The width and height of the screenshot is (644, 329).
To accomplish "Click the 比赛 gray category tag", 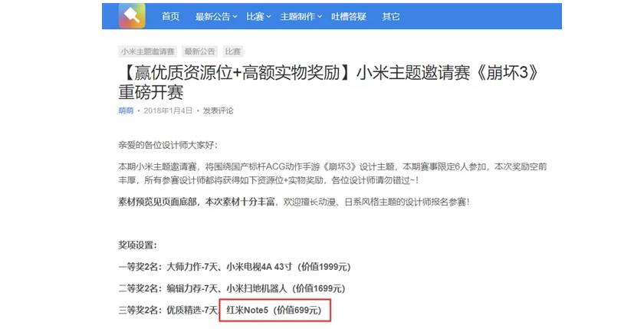I will point(233,51).
